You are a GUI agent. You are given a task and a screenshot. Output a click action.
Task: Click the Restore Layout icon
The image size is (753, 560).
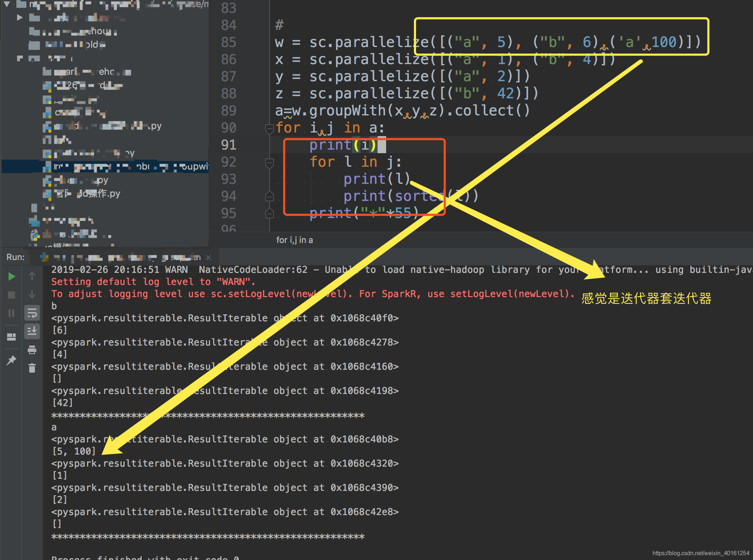[11, 337]
